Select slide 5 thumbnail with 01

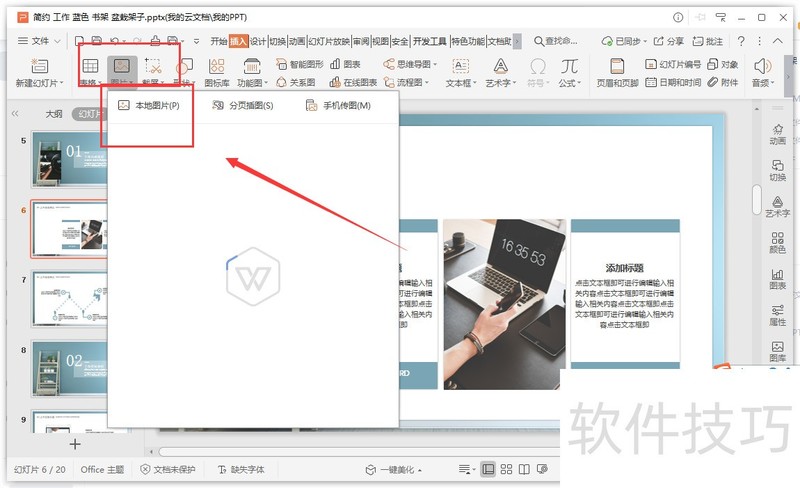pos(69,159)
